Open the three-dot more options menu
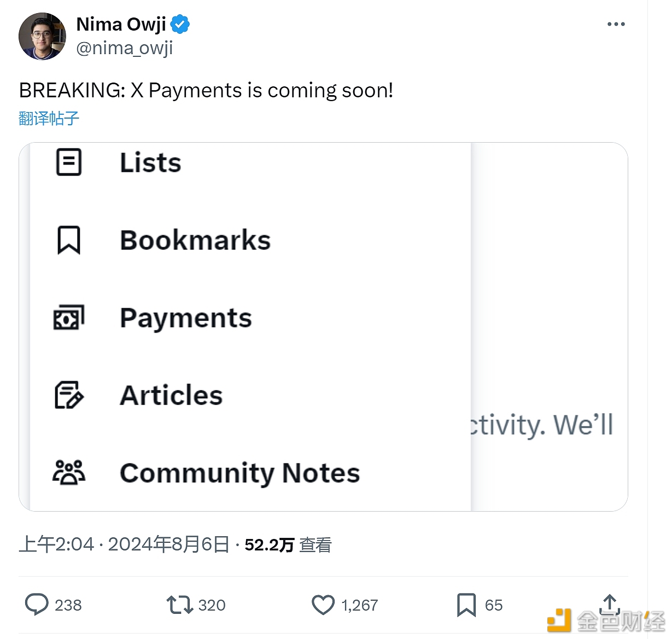The width and height of the screenshot is (672, 639). (x=616, y=24)
